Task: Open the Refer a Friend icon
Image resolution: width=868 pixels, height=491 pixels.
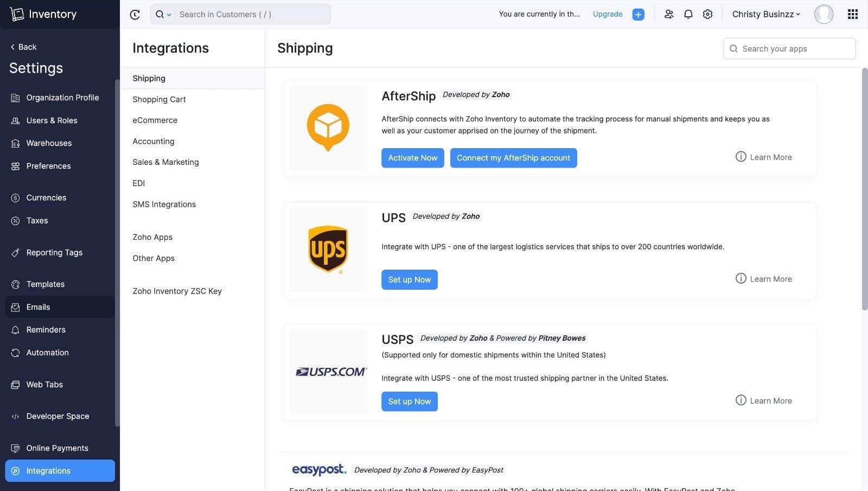Action: 669,14
